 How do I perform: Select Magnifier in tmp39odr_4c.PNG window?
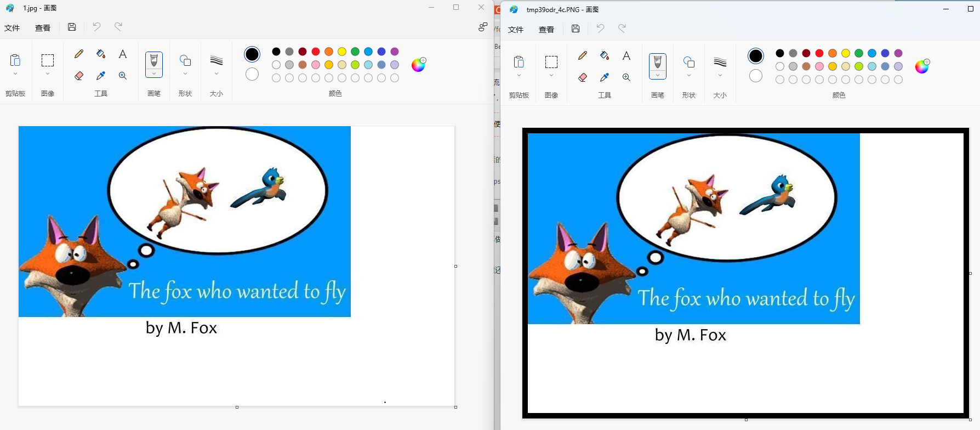(x=626, y=77)
